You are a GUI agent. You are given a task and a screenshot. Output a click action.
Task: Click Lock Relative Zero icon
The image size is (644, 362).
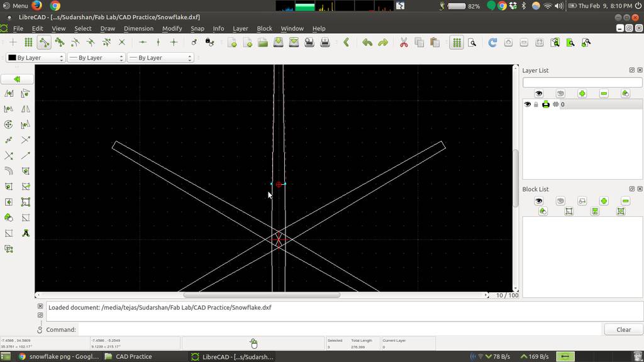click(x=209, y=42)
